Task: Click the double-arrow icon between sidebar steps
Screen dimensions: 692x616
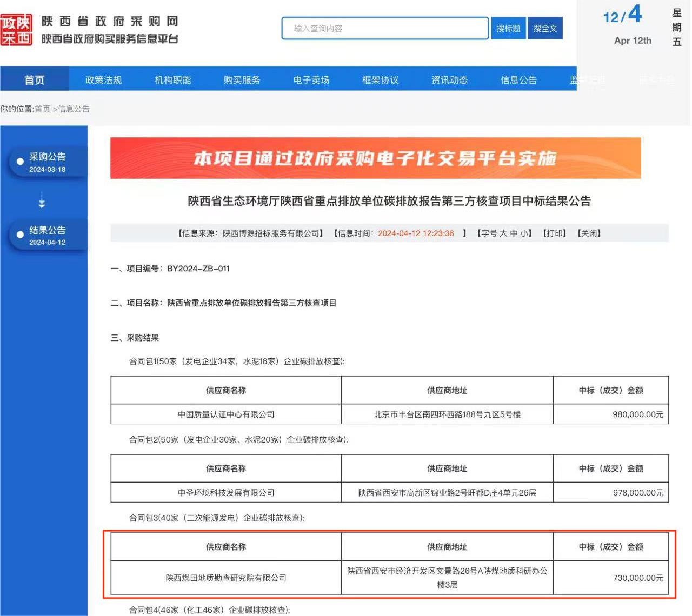Action: [x=42, y=200]
